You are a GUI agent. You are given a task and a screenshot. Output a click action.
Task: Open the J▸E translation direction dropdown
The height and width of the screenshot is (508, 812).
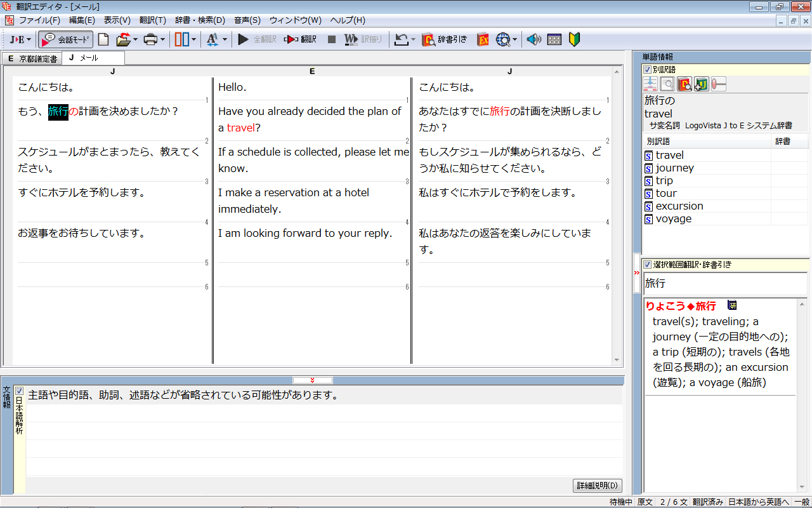click(x=20, y=39)
